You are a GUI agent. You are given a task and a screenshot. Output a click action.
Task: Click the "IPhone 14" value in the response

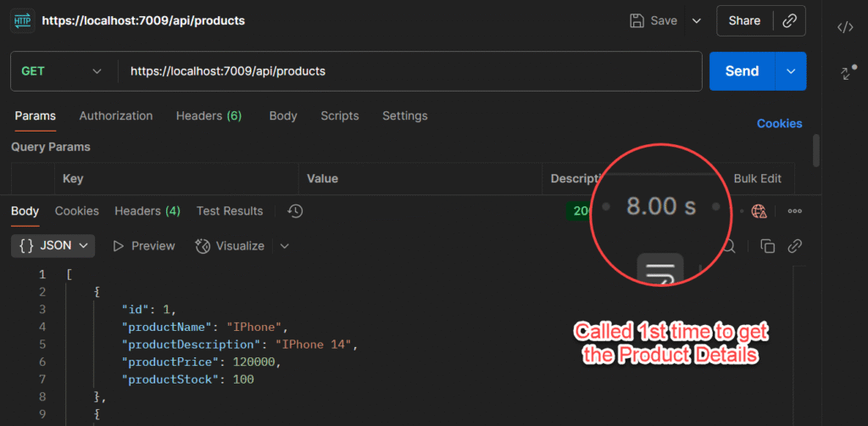coord(314,345)
